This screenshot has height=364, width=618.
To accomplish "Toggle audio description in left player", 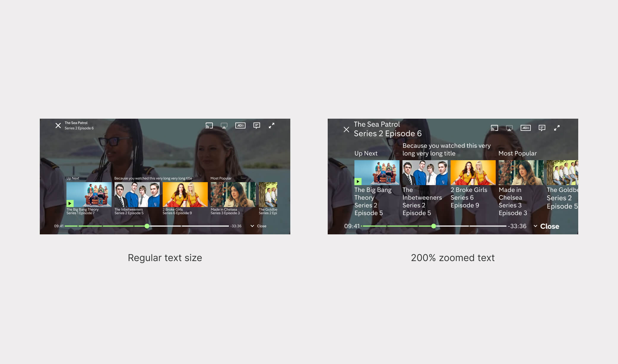I will 240,125.
